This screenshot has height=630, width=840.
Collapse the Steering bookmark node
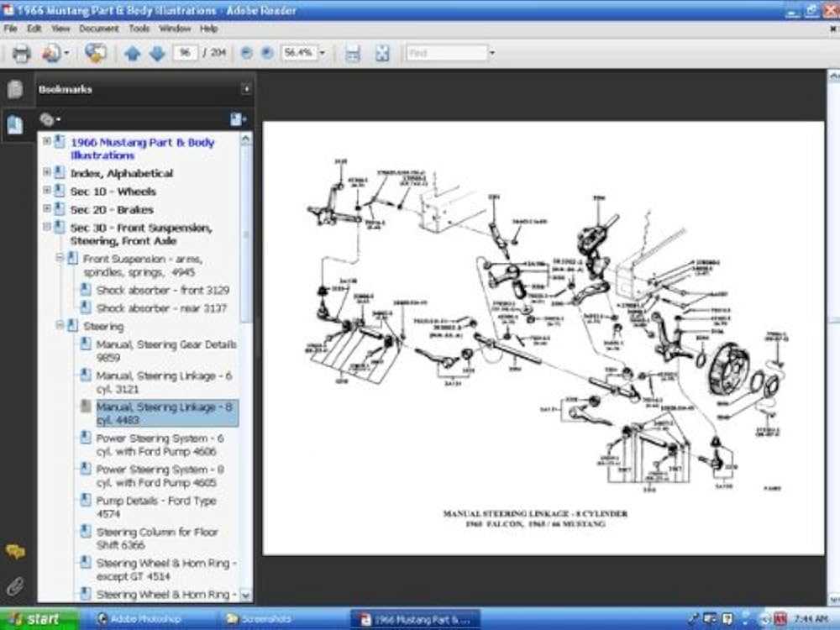click(x=60, y=325)
